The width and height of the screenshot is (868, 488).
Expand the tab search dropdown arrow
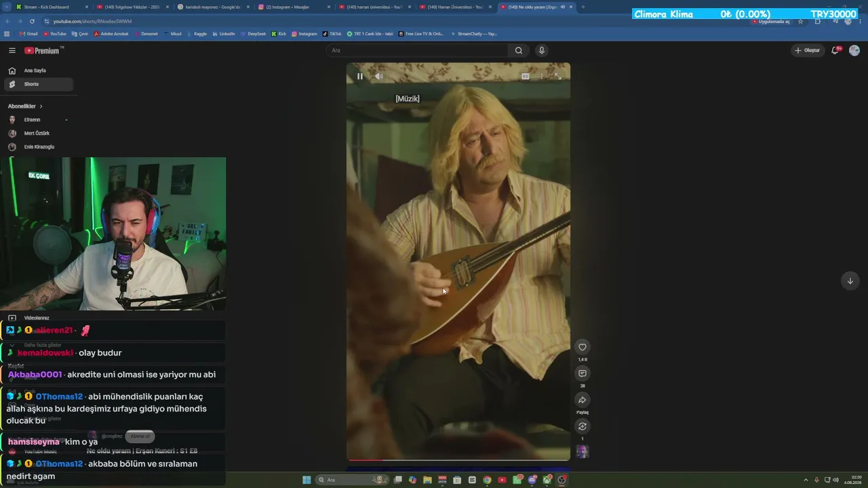coord(6,7)
